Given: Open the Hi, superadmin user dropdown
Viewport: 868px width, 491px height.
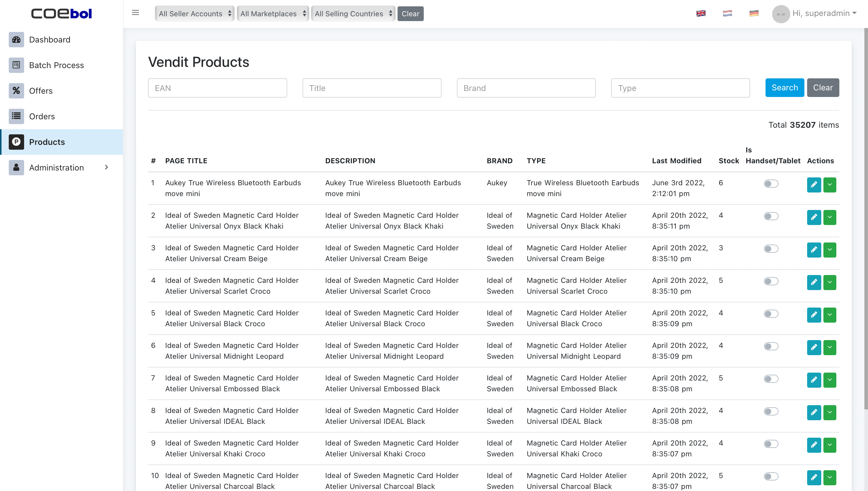Looking at the screenshot, I should click(x=824, y=14).
